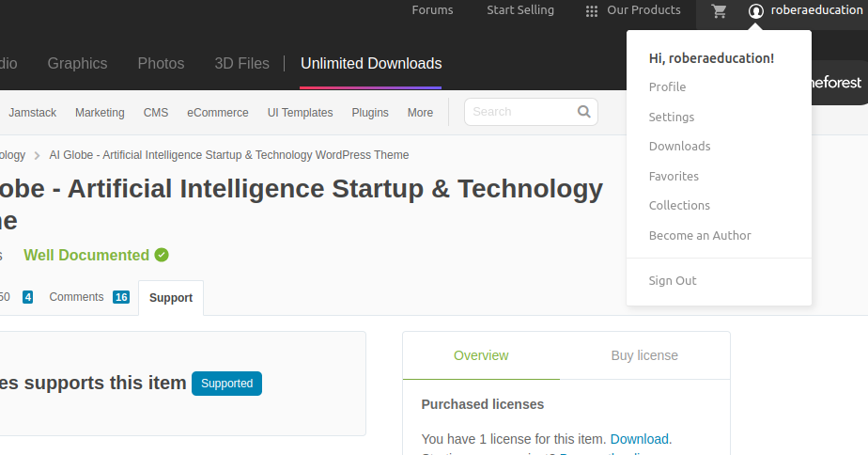Select the Support tab
This screenshot has height=455, width=868.
(171, 298)
